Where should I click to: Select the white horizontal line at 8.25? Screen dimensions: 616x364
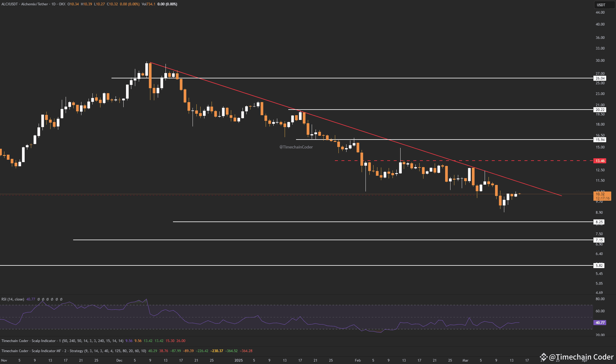[383, 222]
